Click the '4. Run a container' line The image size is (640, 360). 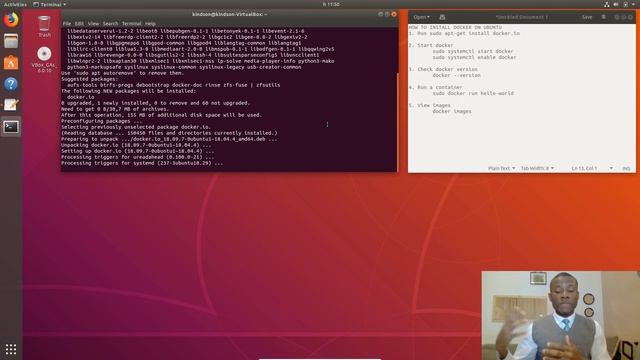pyautogui.click(x=436, y=87)
